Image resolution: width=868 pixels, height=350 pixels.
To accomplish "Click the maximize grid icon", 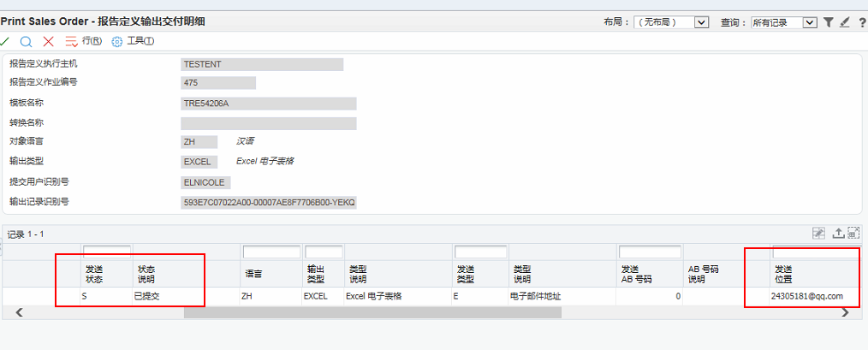I will pyautogui.click(x=853, y=233).
